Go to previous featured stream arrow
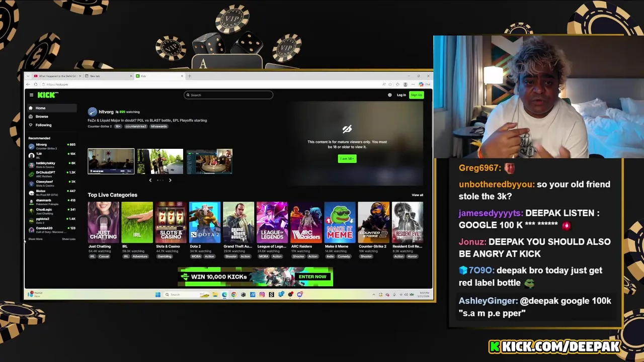The width and height of the screenshot is (644, 362). point(150,180)
